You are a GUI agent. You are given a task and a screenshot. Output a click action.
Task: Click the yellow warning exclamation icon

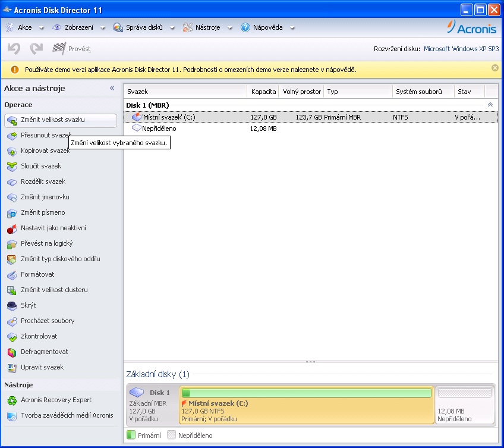15,70
